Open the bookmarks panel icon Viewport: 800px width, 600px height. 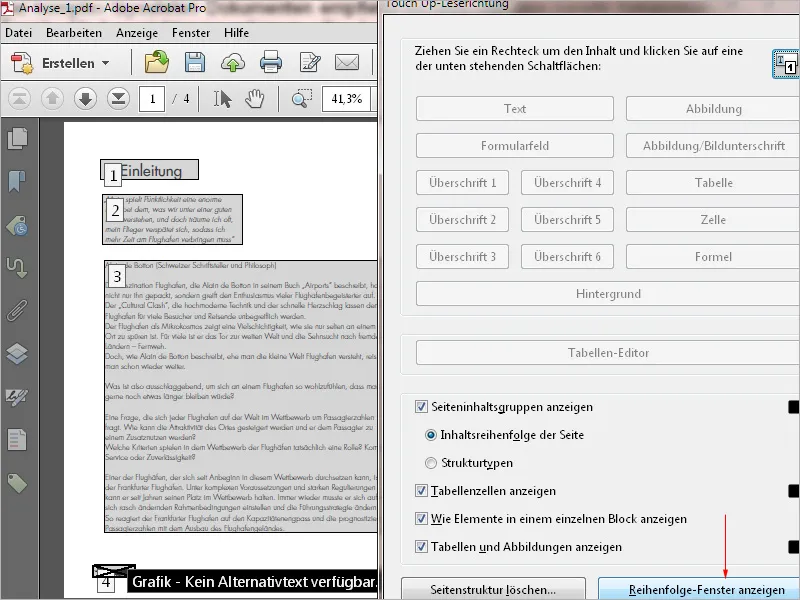click(x=17, y=182)
